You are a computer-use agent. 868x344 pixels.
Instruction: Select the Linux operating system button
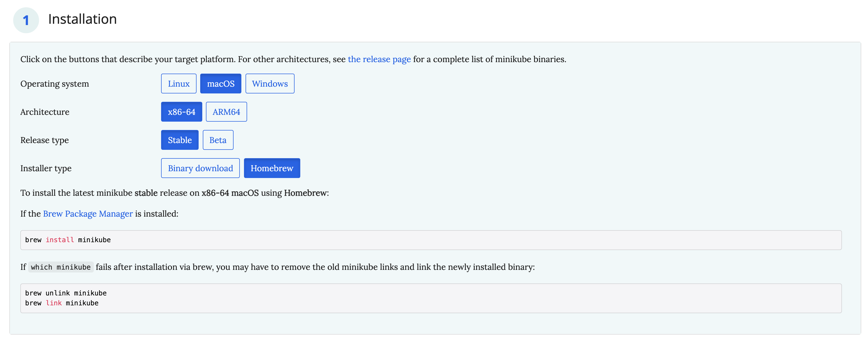coord(179,84)
